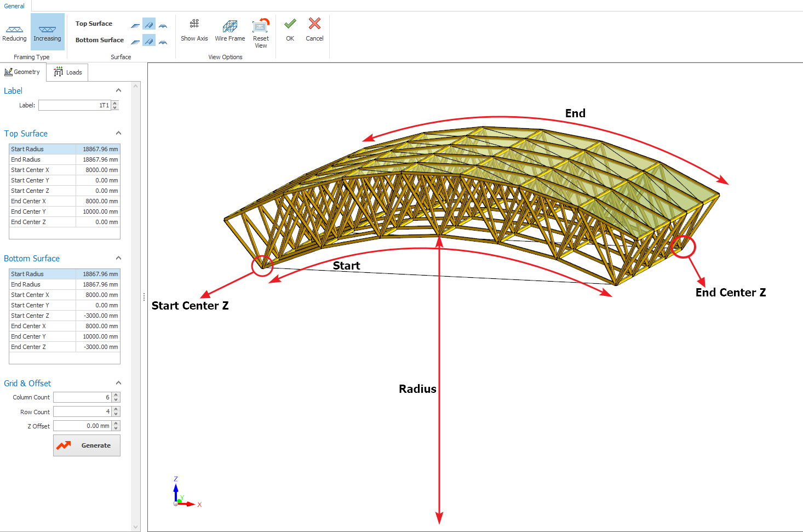This screenshot has height=532, width=803.
Task: Click the Z Offset input field
Action: point(82,426)
